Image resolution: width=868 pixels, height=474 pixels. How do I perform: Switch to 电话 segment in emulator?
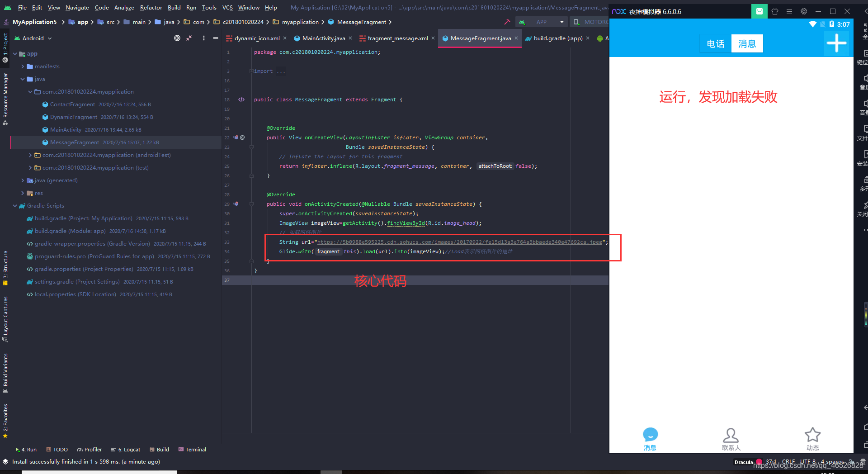[716, 43]
